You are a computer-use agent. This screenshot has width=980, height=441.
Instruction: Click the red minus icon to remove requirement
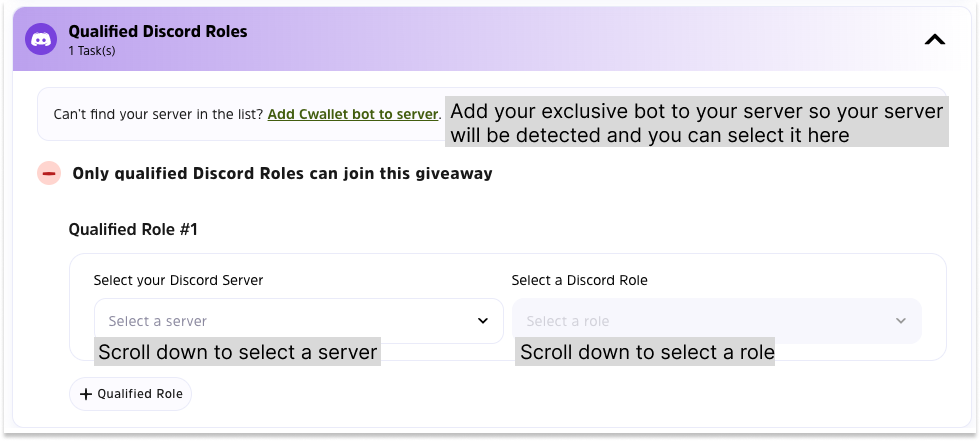49,173
